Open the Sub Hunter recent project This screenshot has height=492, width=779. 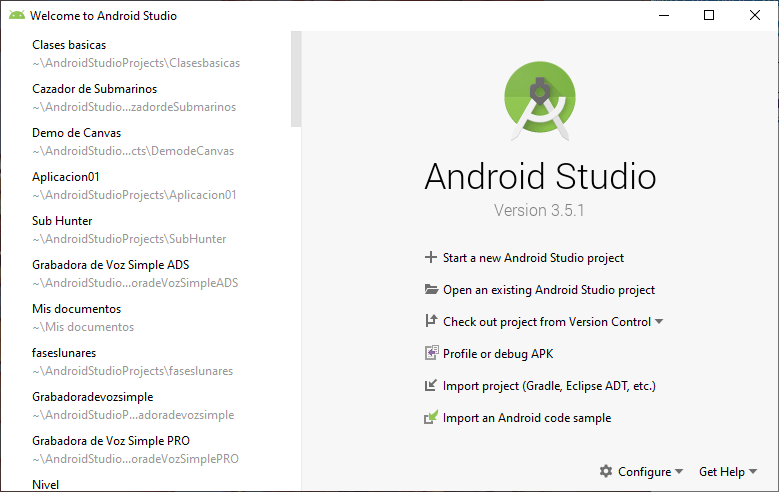[x=62, y=221]
